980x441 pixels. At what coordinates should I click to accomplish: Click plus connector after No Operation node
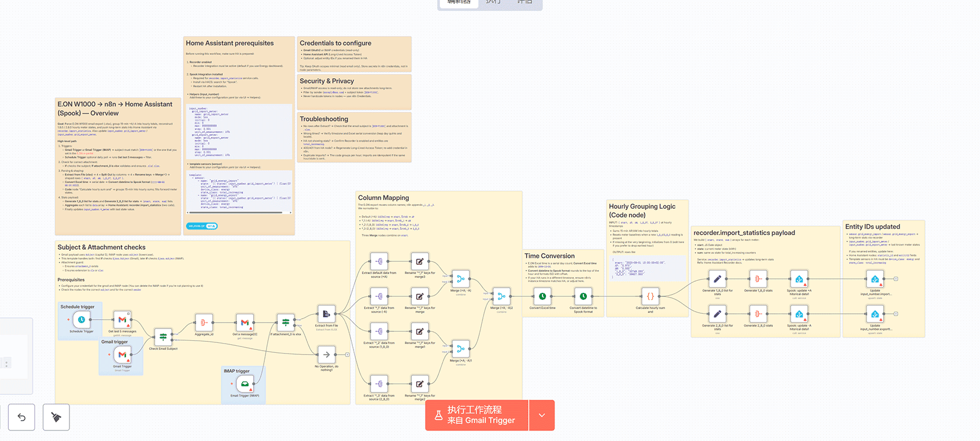(x=347, y=355)
